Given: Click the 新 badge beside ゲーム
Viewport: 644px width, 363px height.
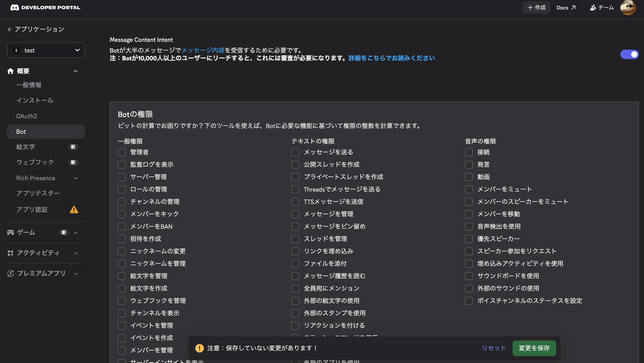Looking at the screenshot, I should click(x=64, y=232).
